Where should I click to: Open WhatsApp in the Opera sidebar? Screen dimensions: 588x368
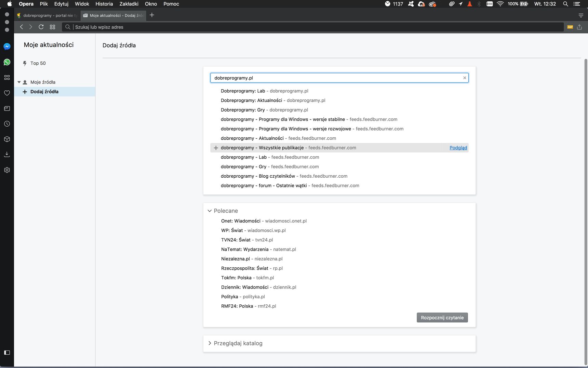click(x=7, y=62)
